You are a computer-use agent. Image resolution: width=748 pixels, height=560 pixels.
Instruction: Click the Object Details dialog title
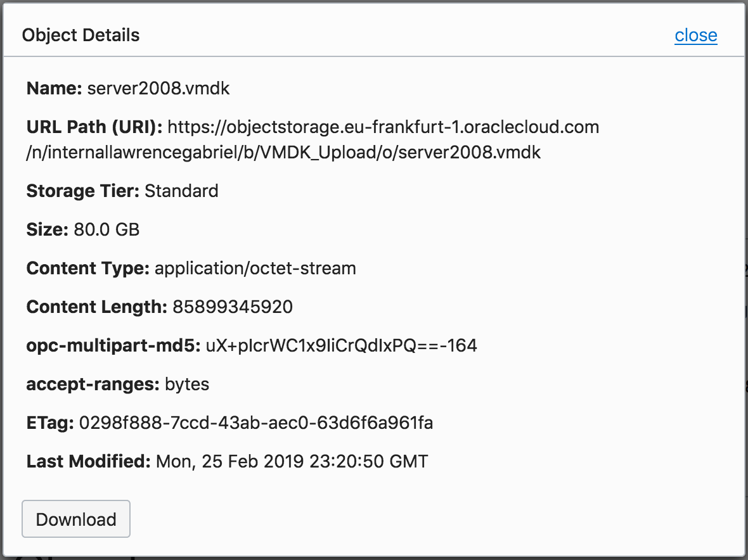coord(81,35)
